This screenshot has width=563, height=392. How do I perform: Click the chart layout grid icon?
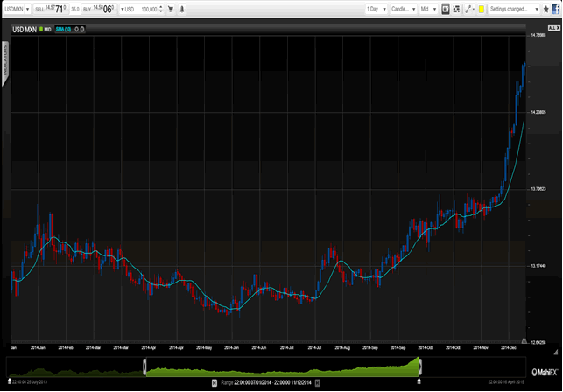(457, 9)
